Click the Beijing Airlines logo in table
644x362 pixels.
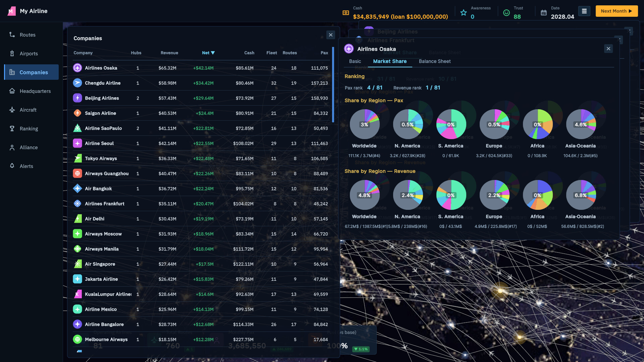click(77, 98)
